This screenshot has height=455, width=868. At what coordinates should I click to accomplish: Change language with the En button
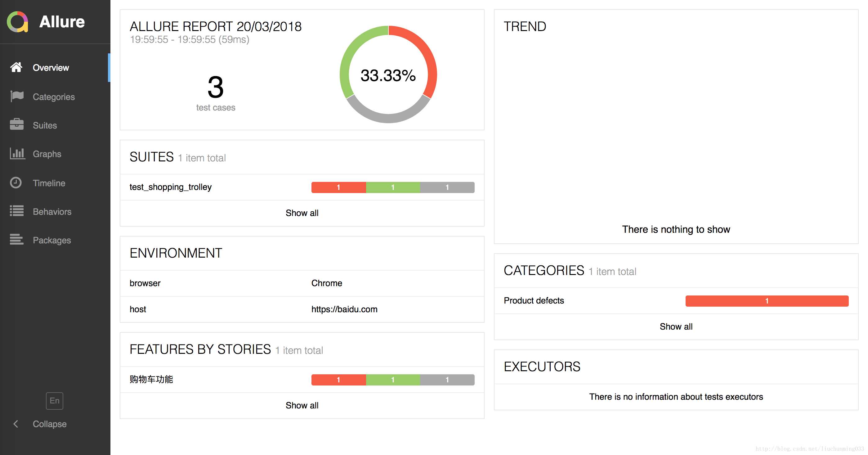[54, 401]
